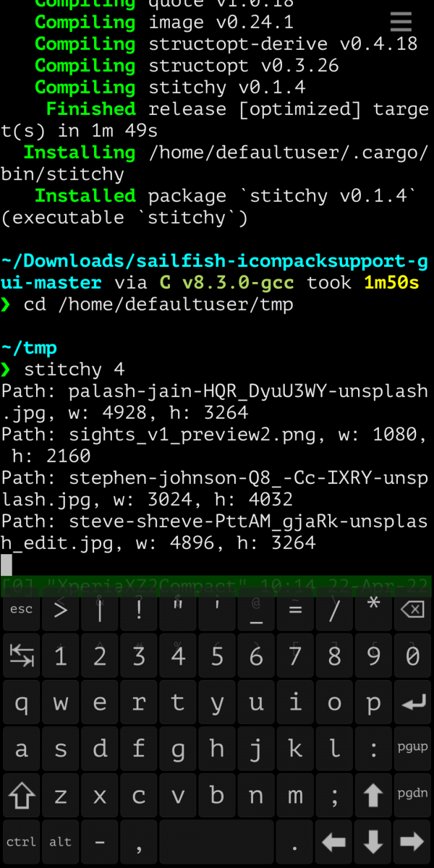Tap the letter q key

(21, 702)
